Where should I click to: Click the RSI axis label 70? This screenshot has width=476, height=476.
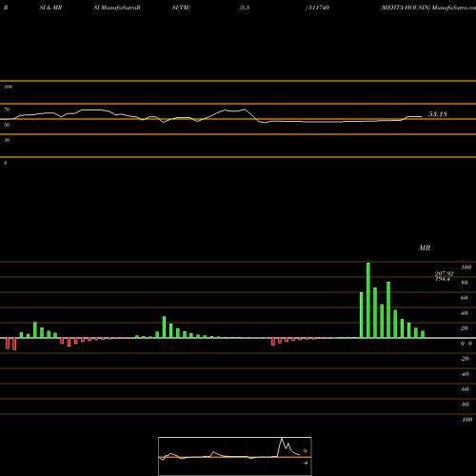coord(7,109)
